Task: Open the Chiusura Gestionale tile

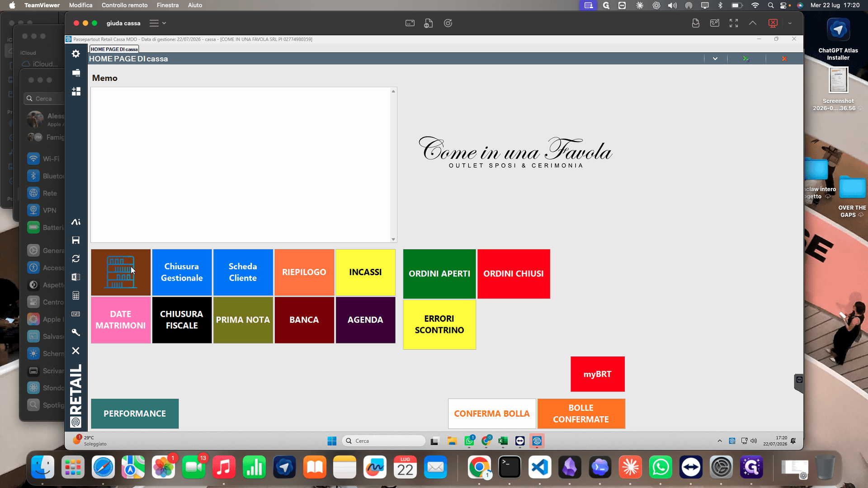Action: pos(182,272)
